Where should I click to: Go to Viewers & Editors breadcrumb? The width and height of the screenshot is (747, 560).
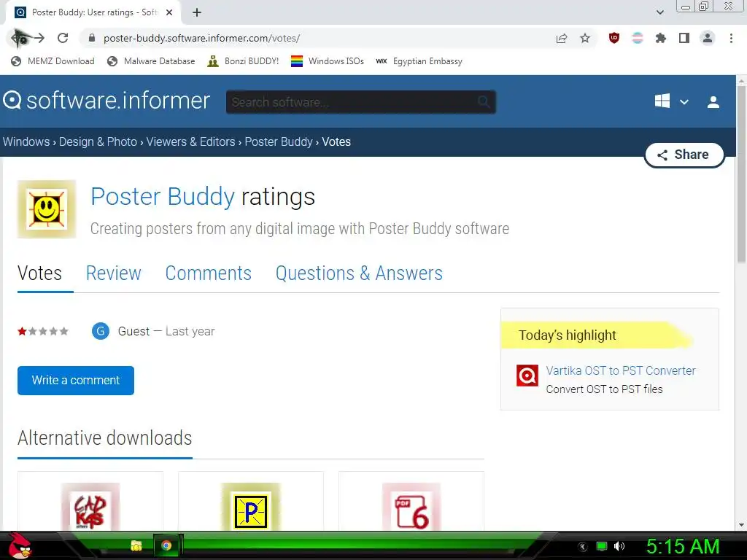pyautogui.click(x=190, y=142)
